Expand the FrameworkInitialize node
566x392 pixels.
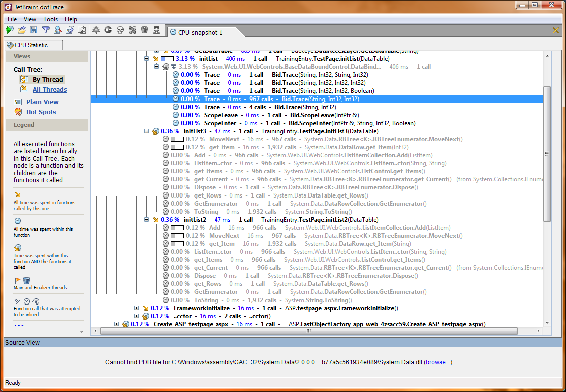tap(137, 308)
